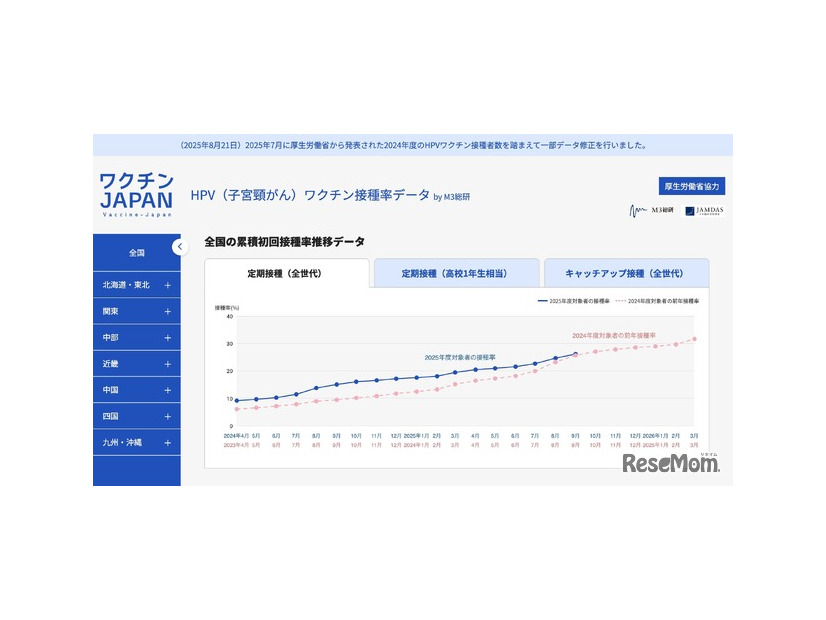Open the 定期接種（高校1年生相当） tab
826x620 pixels.
click(454, 273)
